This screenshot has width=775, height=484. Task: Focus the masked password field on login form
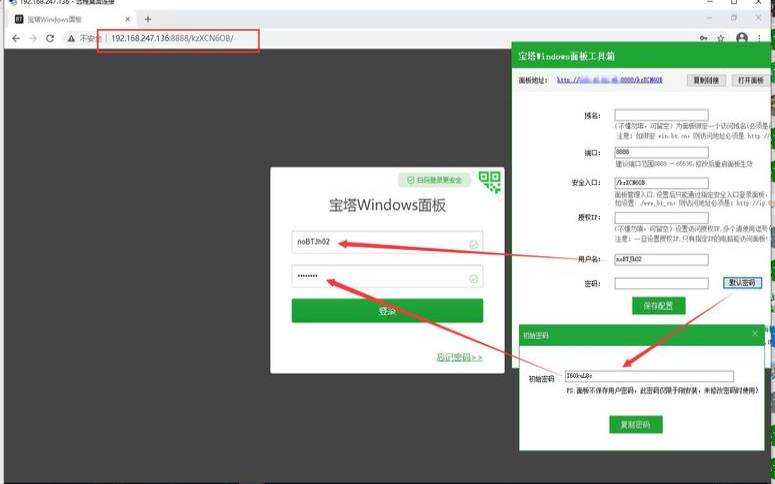(x=387, y=276)
